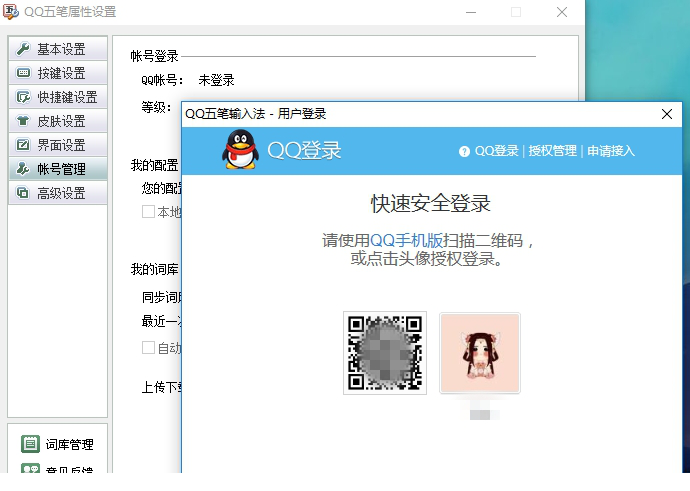The image size is (690, 491).
Task: Click the QQ penguin logo
Action: pos(240,150)
